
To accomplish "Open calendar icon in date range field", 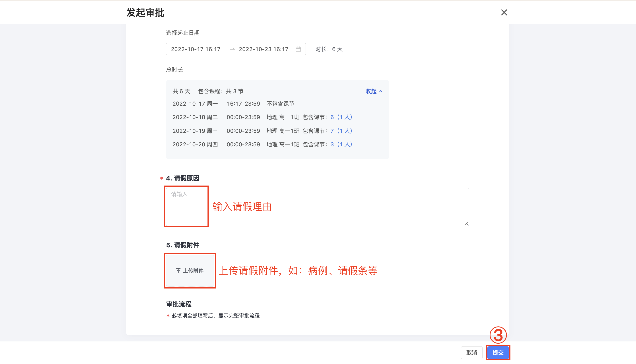I will [298, 49].
